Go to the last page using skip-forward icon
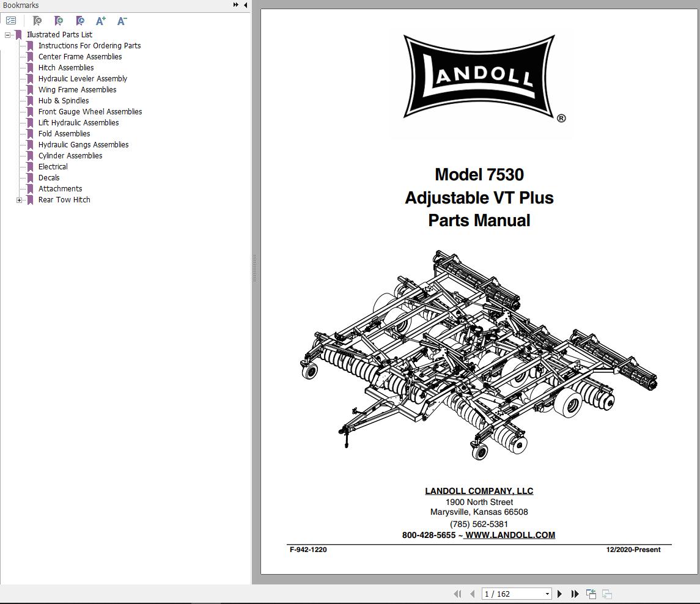 click(x=575, y=593)
